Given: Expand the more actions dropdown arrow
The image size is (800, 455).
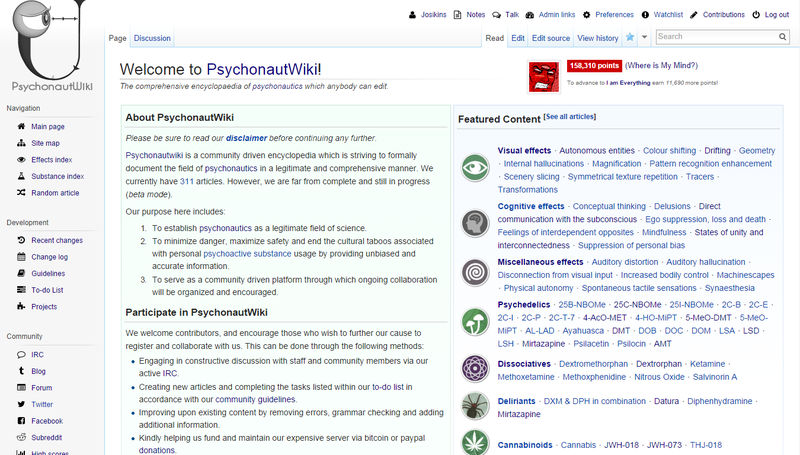Looking at the screenshot, I should pyautogui.click(x=645, y=38).
